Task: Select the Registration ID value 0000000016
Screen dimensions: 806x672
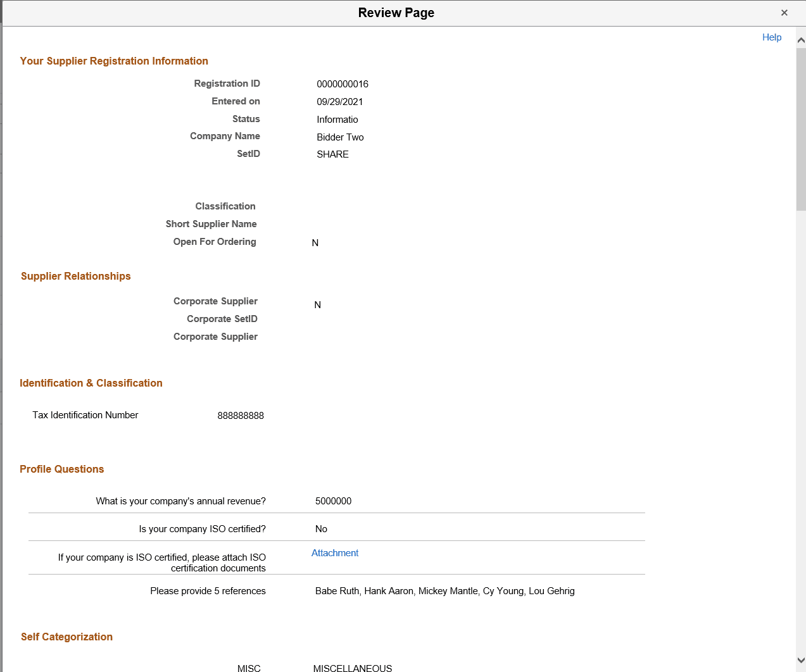Action: pyautogui.click(x=342, y=84)
